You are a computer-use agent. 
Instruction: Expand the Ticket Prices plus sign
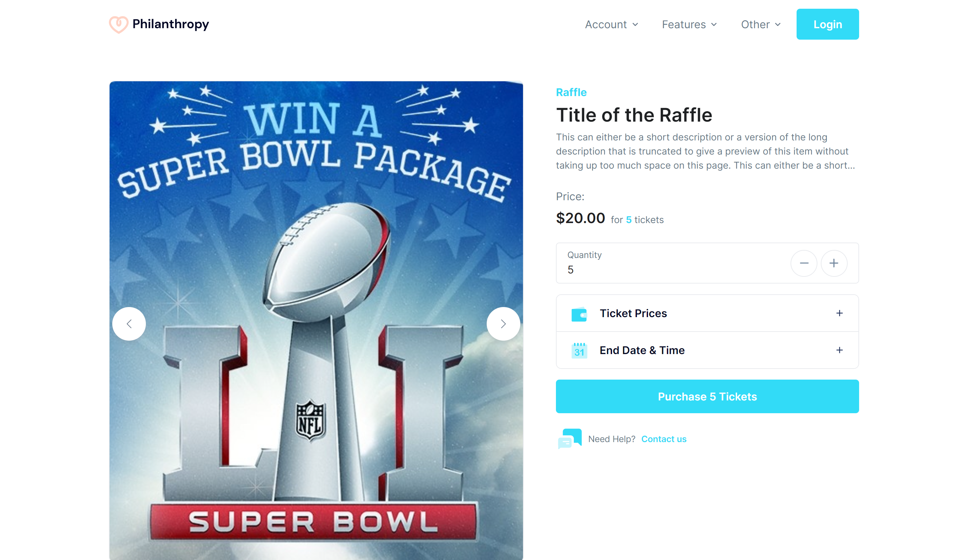click(x=839, y=313)
